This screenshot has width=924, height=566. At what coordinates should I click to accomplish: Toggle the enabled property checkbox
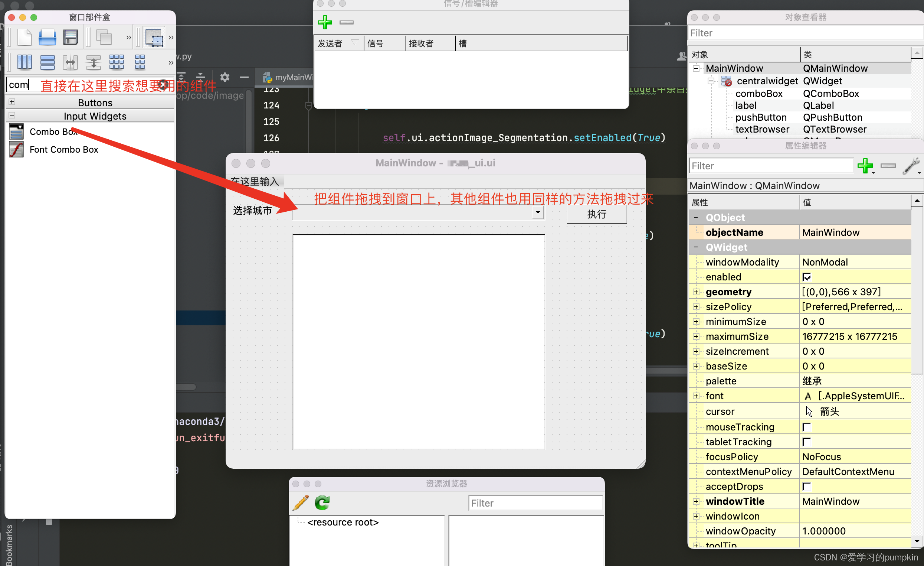807,277
